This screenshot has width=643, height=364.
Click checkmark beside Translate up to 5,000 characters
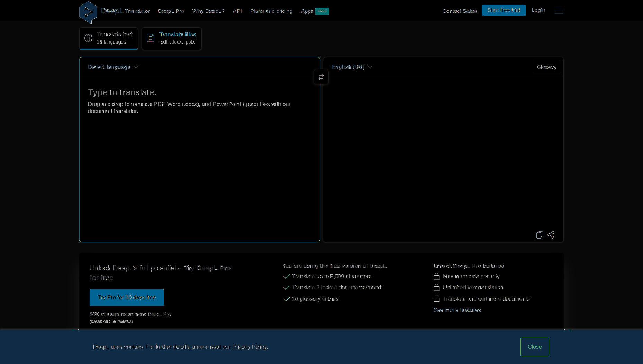(286, 277)
